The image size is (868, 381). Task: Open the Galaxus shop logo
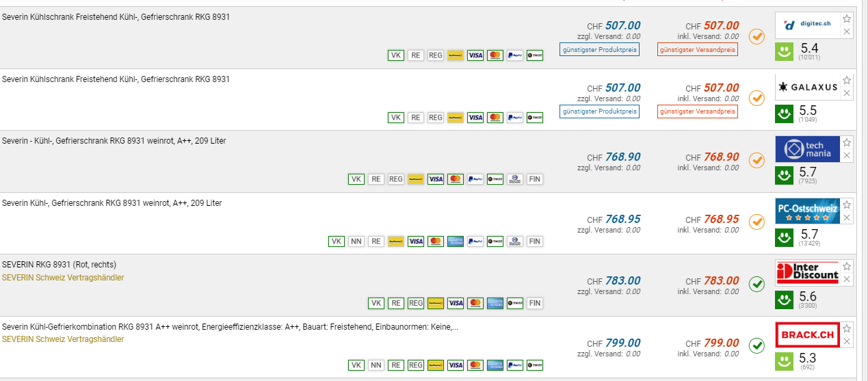point(807,87)
